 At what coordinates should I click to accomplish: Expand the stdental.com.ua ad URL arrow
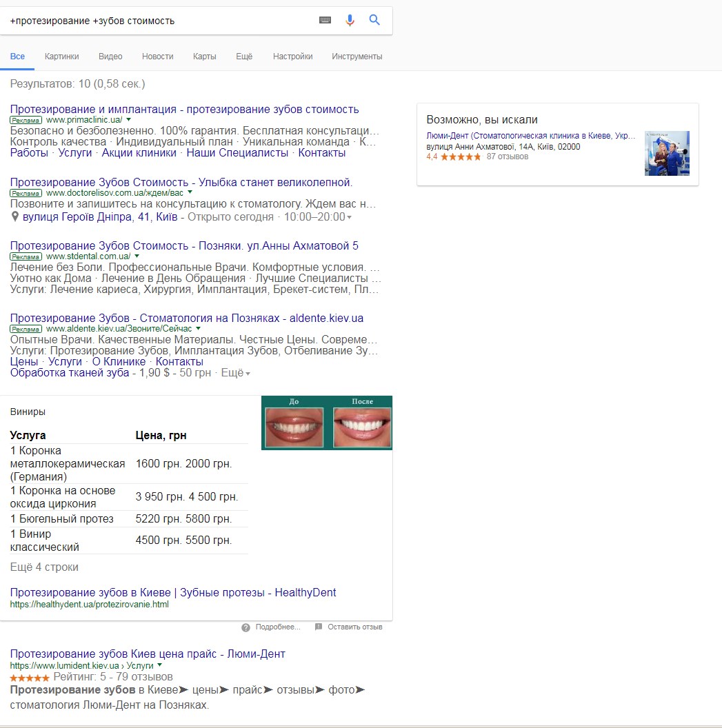click(x=137, y=256)
